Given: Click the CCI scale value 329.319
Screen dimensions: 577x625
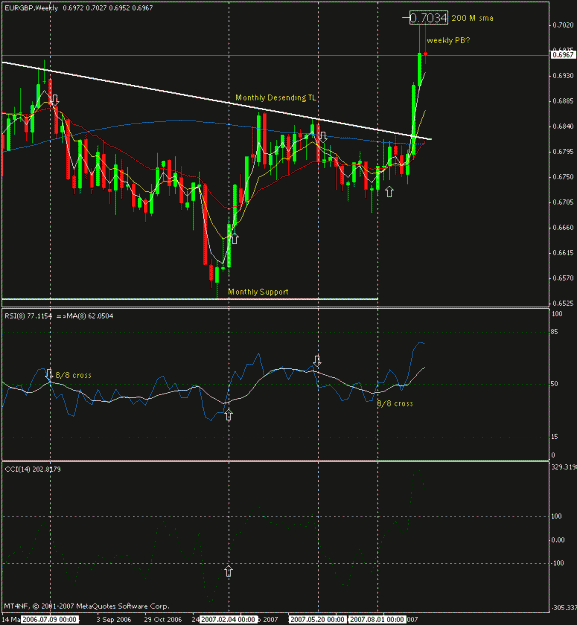Looking at the screenshot, I should point(563,467).
